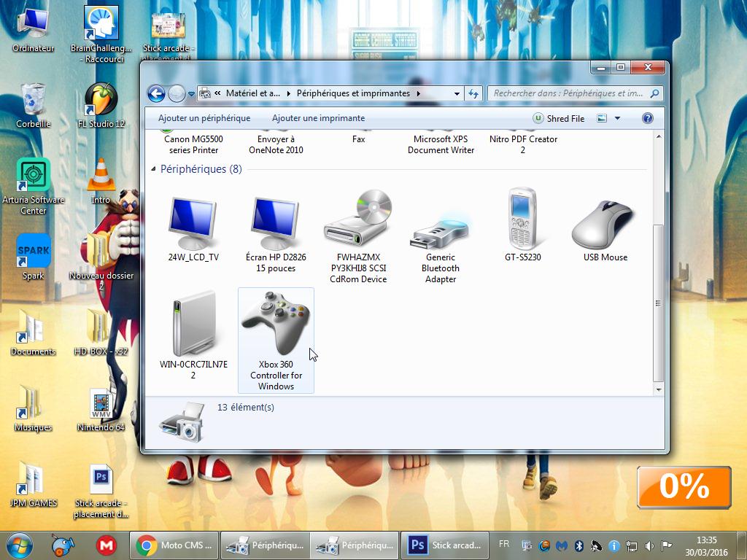Expand the address bar history dropdown

[x=457, y=93]
